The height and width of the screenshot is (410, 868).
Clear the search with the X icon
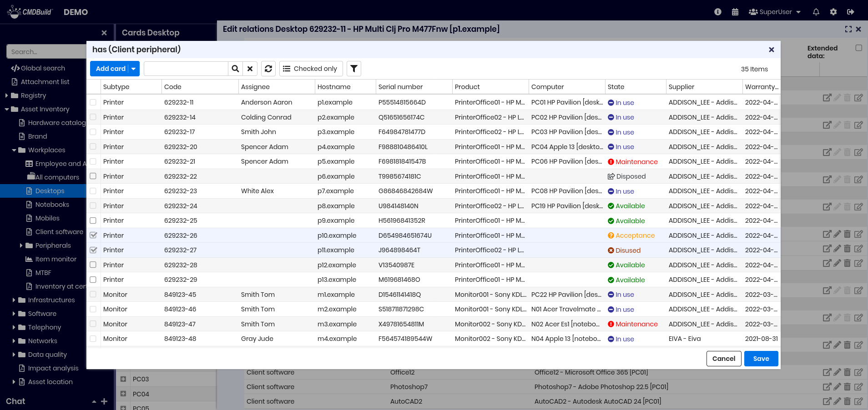(250, 69)
